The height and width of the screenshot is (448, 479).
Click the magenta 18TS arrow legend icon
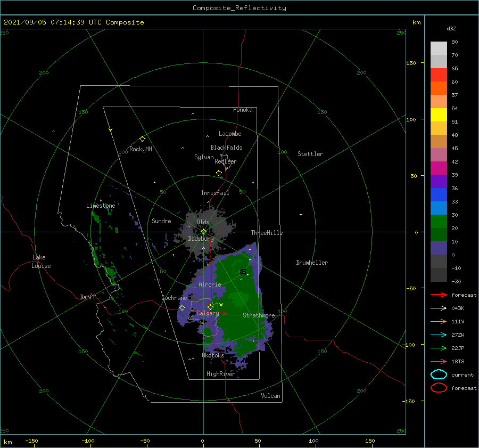click(439, 362)
